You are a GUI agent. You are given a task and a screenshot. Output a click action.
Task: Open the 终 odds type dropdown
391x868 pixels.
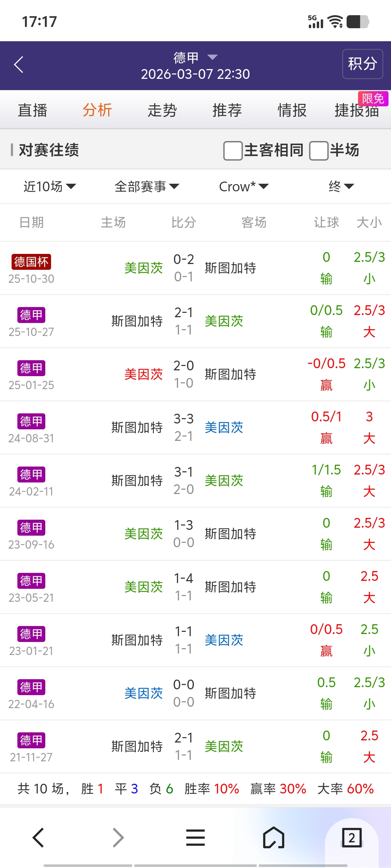(341, 187)
